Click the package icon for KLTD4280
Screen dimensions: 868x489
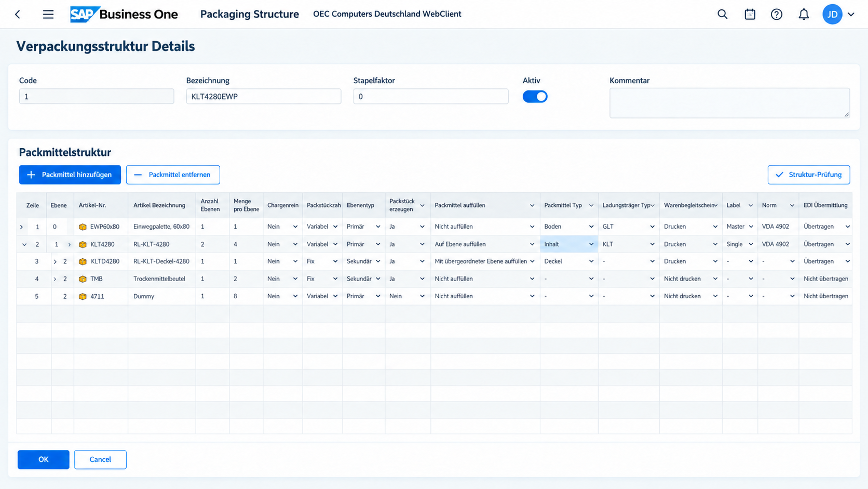coord(83,262)
